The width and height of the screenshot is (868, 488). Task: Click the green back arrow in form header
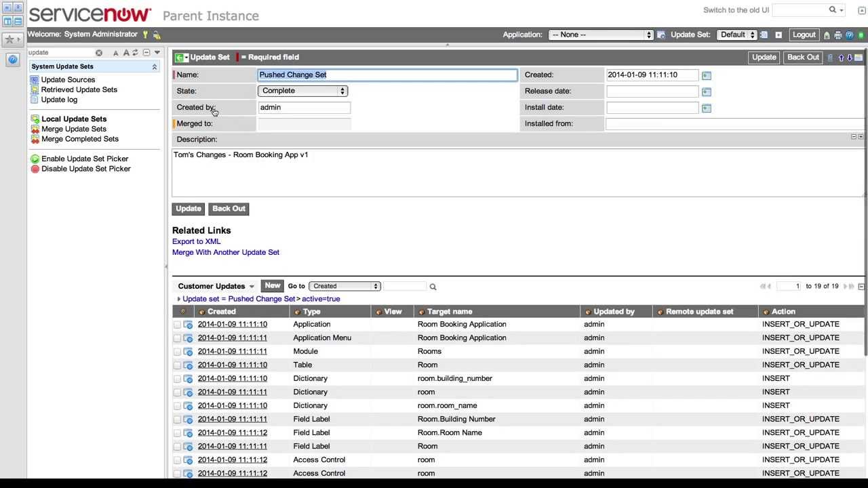pos(180,58)
